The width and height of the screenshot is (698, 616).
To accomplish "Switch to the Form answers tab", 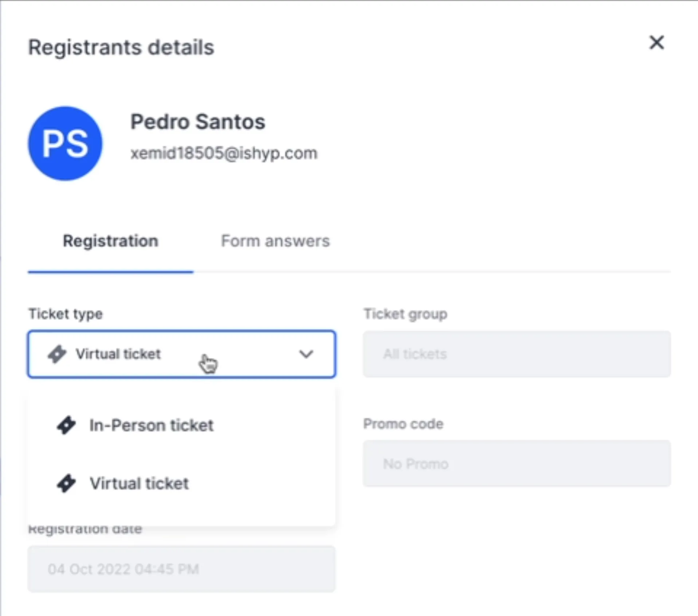I will [275, 241].
